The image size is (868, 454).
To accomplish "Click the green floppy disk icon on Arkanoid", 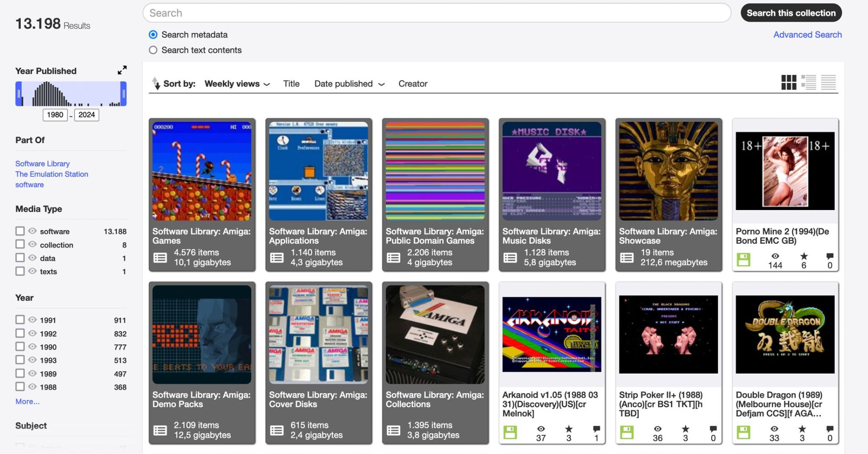I will (x=510, y=432).
